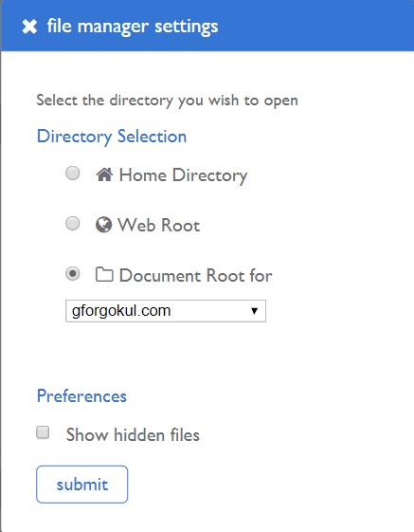This screenshot has width=414, height=532.
Task: Close the file manager settings dialog
Action: click(29, 27)
